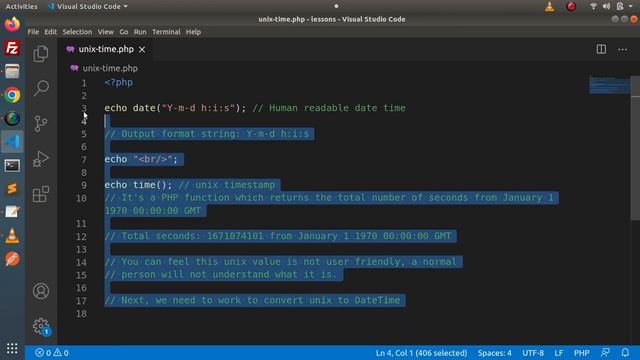
Task: Open the Explorer view in activity bar
Action: pos(41,53)
